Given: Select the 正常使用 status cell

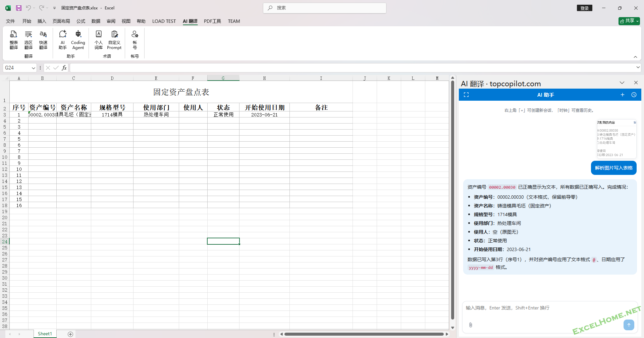Looking at the screenshot, I should [223, 114].
